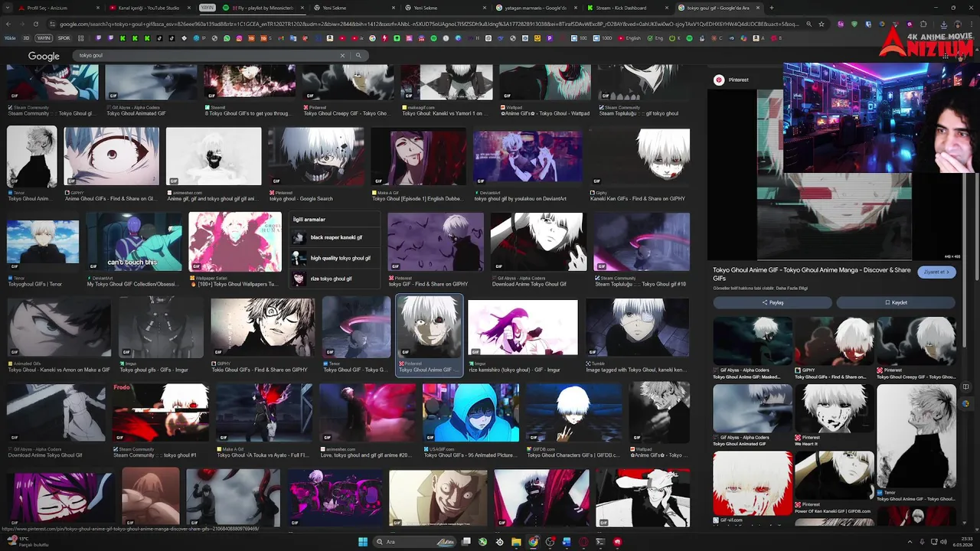This screenshot has height=551, width=980.
Task: Clear the Google search box with X
Action: coord(342,55)
